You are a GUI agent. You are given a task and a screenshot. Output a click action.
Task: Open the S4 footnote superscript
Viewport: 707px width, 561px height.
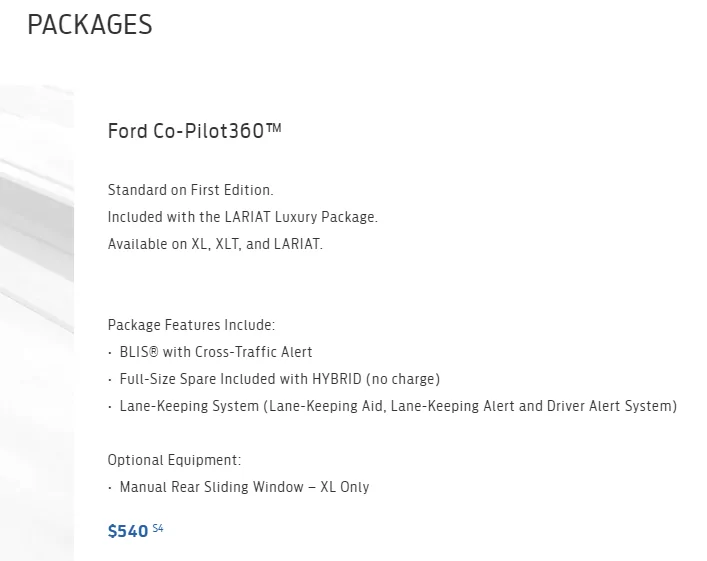pos(158,528)
